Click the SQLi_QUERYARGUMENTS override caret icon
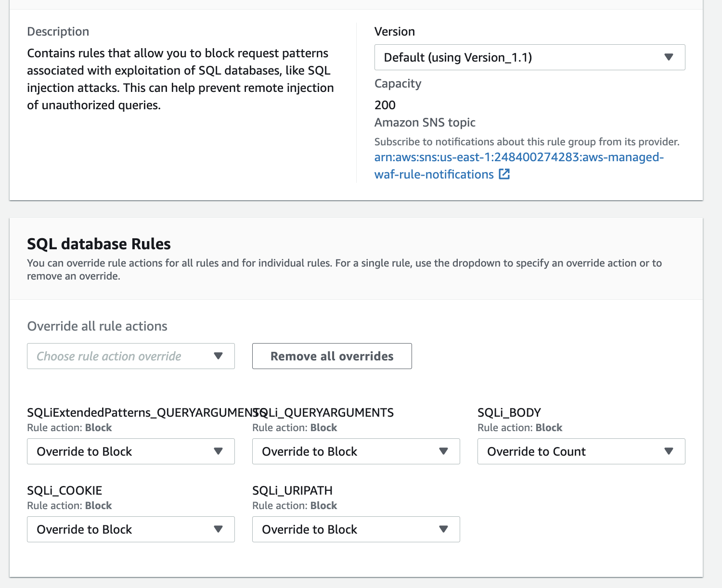Image resolution: width=722 pixels, height=588 pixels. (443, 451)
